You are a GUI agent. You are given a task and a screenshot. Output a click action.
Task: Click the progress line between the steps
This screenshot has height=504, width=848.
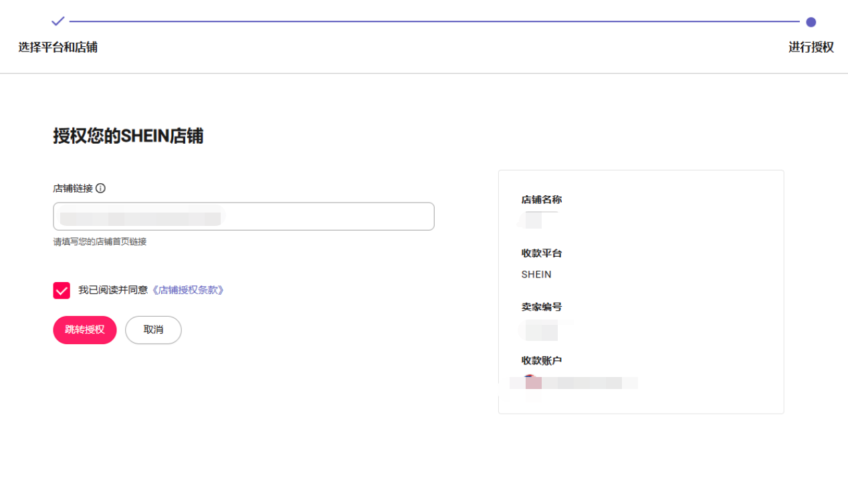click(x=435, y=21)
